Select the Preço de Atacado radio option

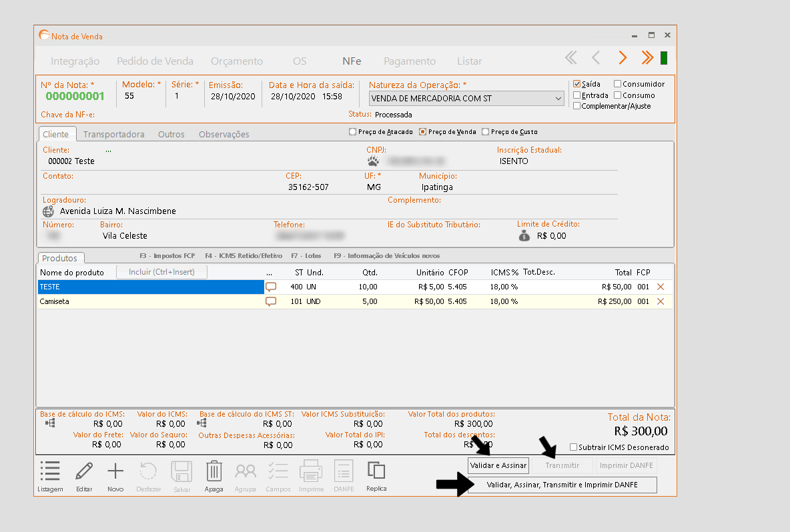[352, 132]
